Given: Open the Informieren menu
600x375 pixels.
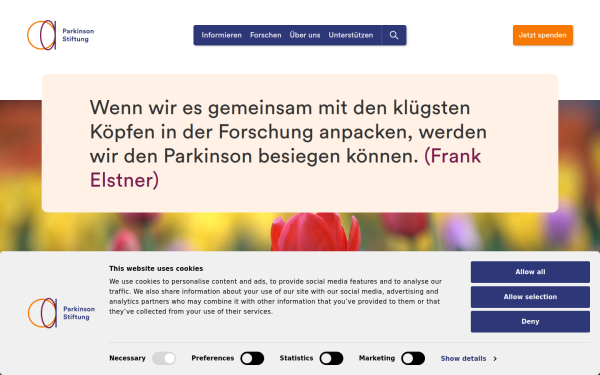Looking at the screenshot, I should [222, 35].
